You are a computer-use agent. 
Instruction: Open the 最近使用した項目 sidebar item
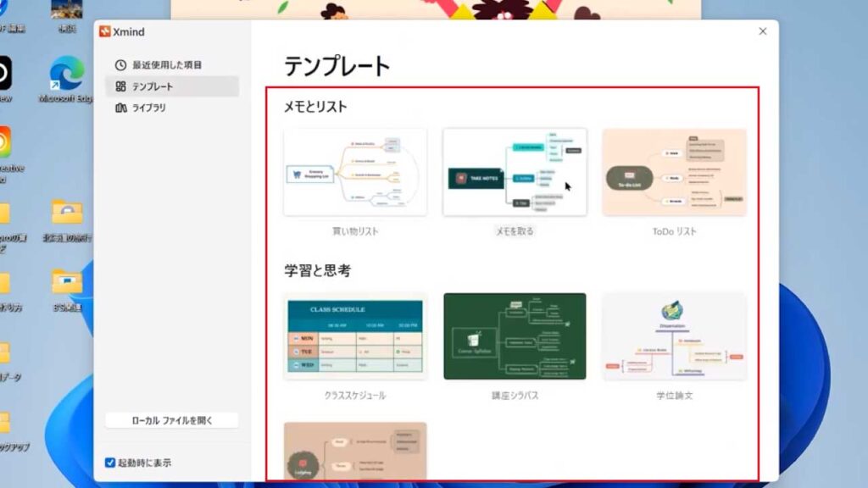(x=171, y=64)
